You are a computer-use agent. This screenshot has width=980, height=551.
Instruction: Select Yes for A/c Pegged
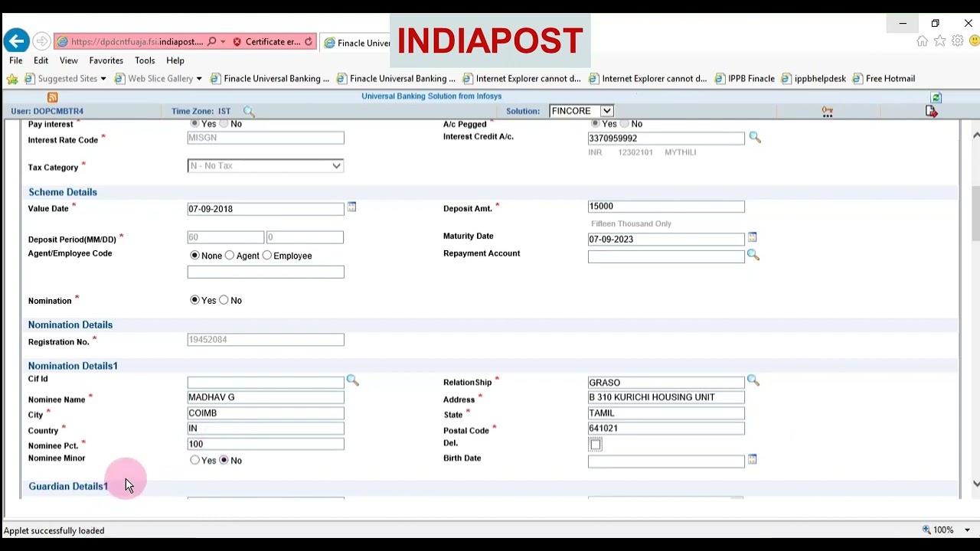(x=595, y=123)
